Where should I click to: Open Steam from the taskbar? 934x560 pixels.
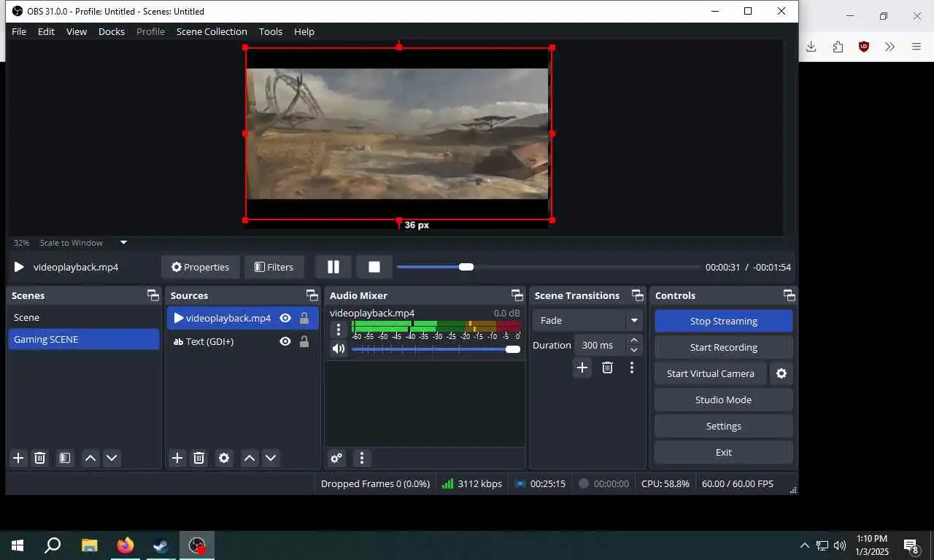[x=161, y=545]
